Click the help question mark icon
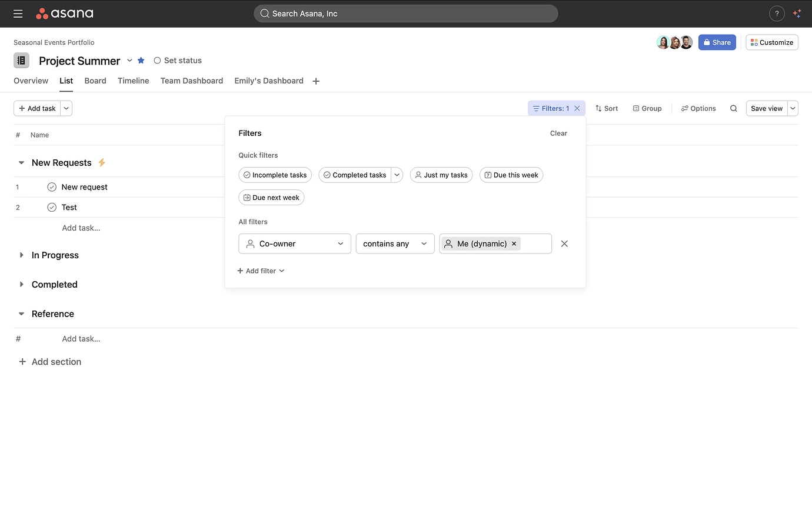Image resolution: width=812 pixels, height=507 pixels. tap(777, 13)
